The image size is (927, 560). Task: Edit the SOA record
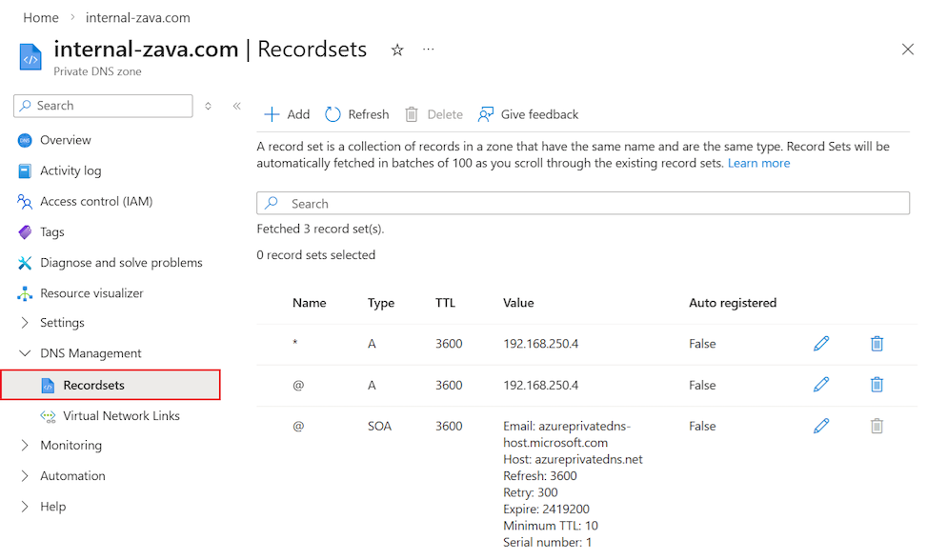820,426
